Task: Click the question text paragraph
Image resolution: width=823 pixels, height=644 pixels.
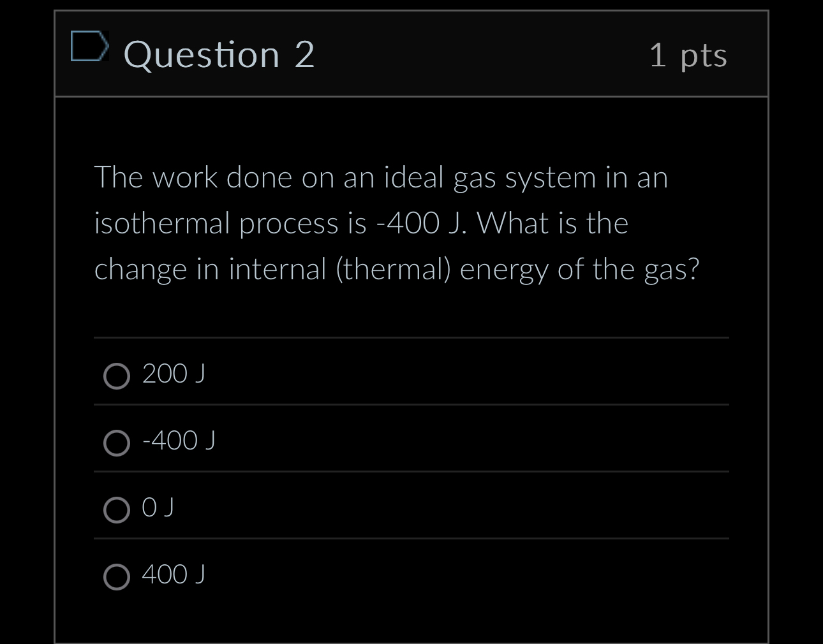Action: coord(397,223)
